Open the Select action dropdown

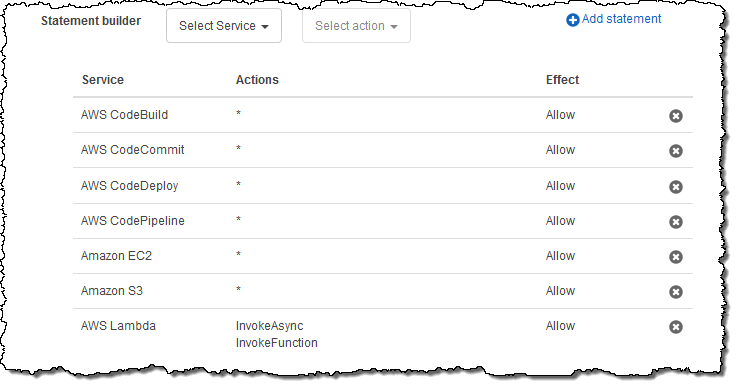(356, 26)
